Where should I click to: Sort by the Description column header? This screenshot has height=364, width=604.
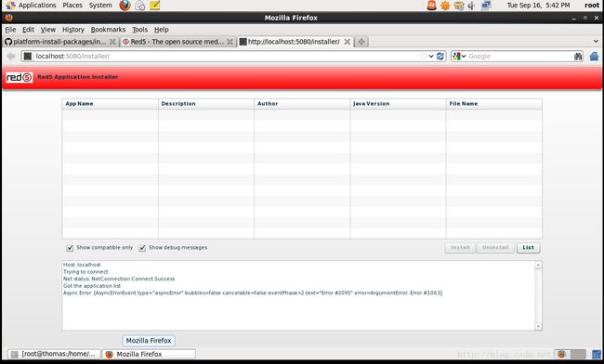206,104
